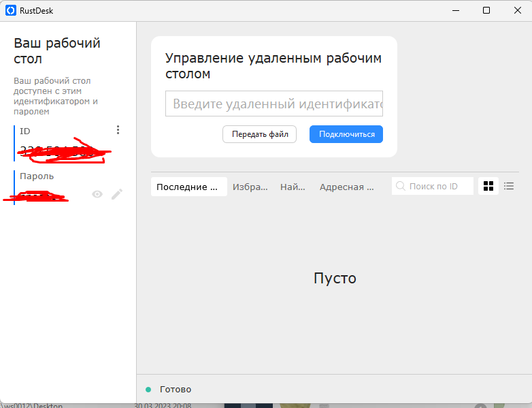The width and height of the screenshot is (532, 408).
Task: Click the search magnifier icon
Action: [400, 186]
